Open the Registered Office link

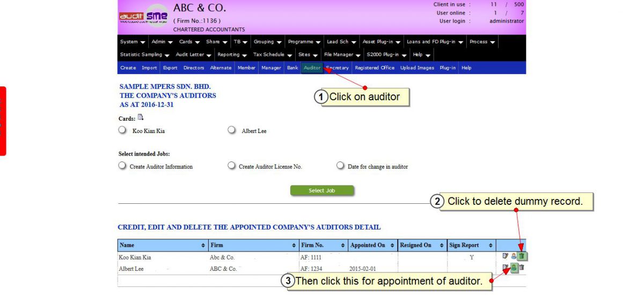tap(375, 68)
